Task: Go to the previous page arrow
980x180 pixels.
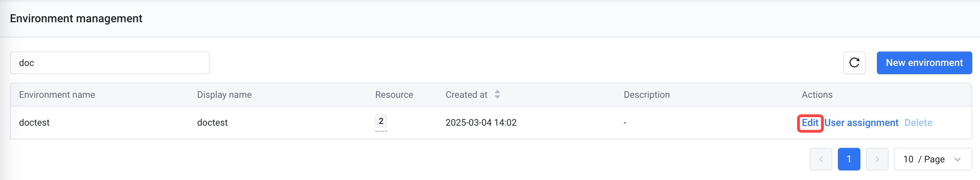Action: coord(821,159)
